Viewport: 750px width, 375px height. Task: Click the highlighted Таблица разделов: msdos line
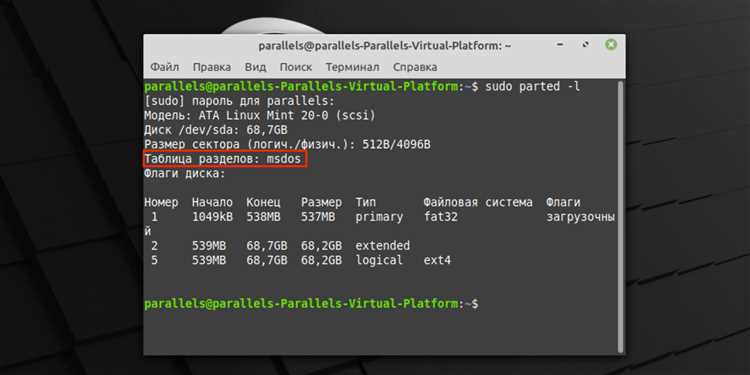click(x=225, y=159)
